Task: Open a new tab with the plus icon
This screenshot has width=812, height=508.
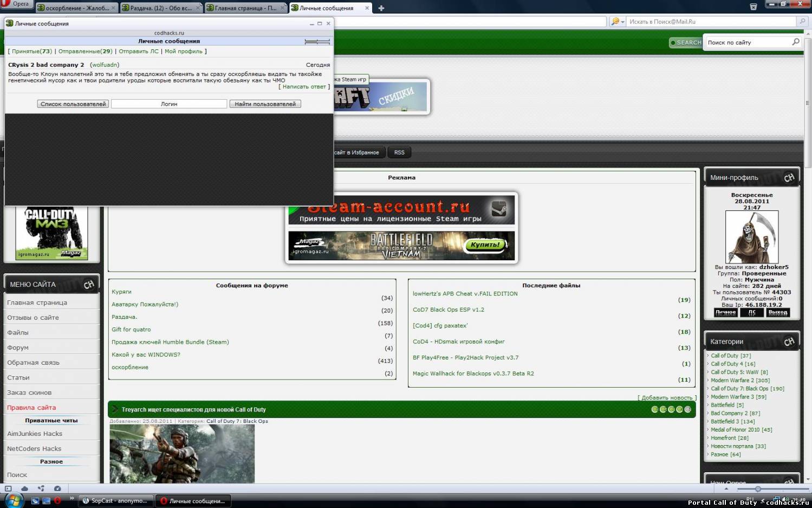Action: click(x=381, y=8)
